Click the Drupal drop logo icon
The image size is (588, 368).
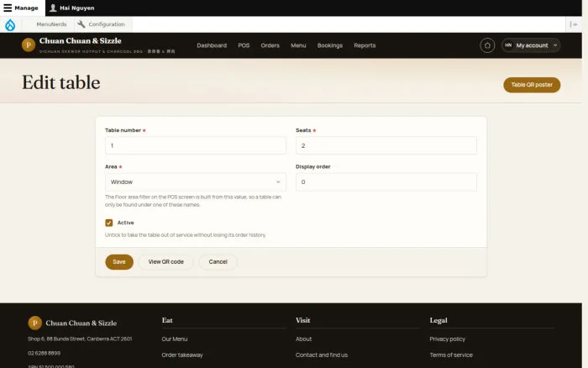pos(10,24)
